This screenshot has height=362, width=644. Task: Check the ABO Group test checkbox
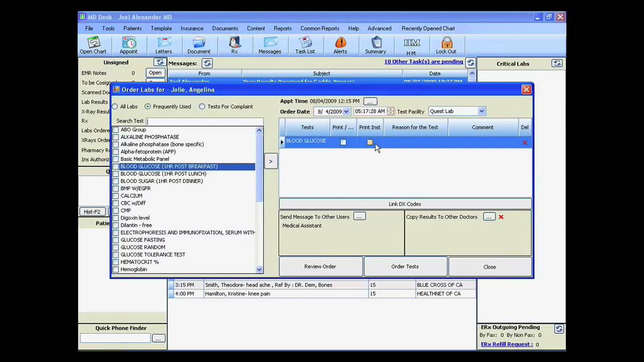click(116, 130)
